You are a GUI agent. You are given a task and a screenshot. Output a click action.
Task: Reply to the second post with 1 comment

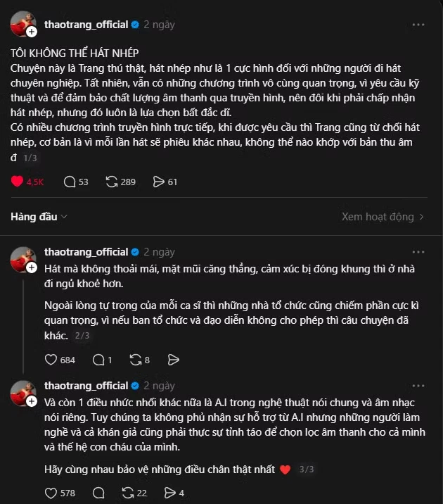click(x=98, y=360)
